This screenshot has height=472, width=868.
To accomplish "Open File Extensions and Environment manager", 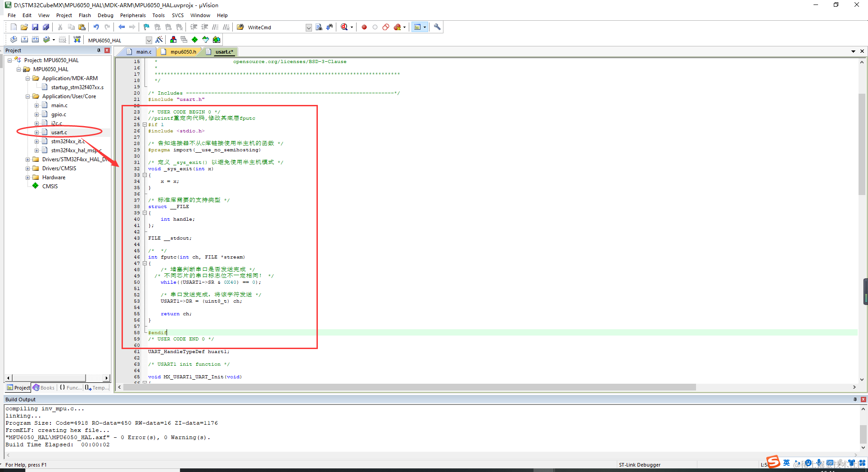I will (x=173, y=40).
